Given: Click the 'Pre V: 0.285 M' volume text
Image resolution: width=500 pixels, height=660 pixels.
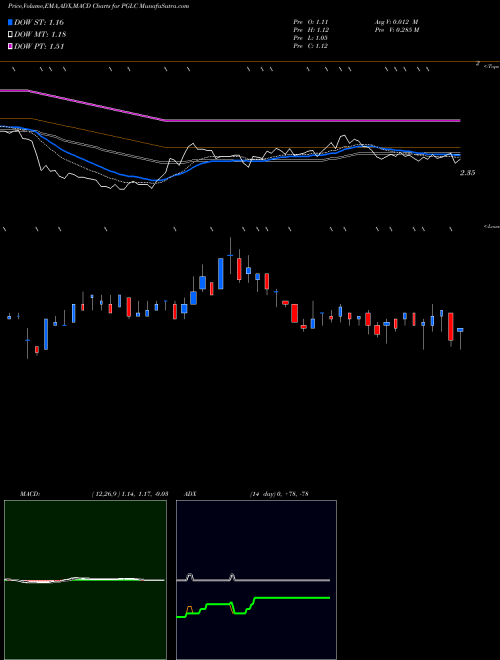Looking at the screenshot, I should click(397, 30).
